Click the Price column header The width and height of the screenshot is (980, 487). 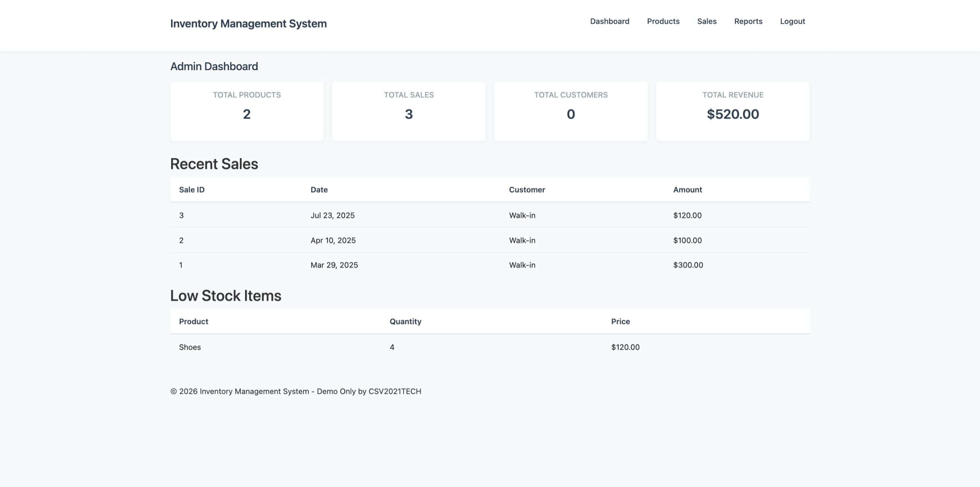tap(621, 321)
